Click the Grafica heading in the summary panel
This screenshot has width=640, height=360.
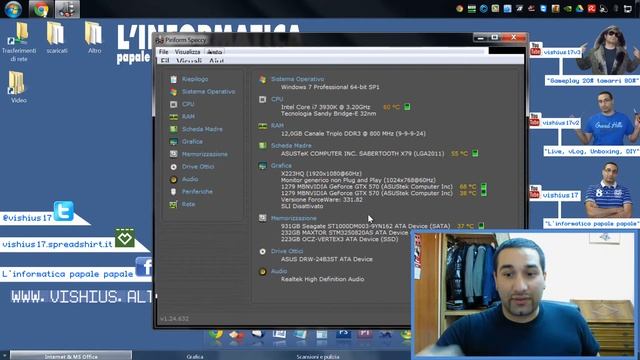click(x=281, y=166)
